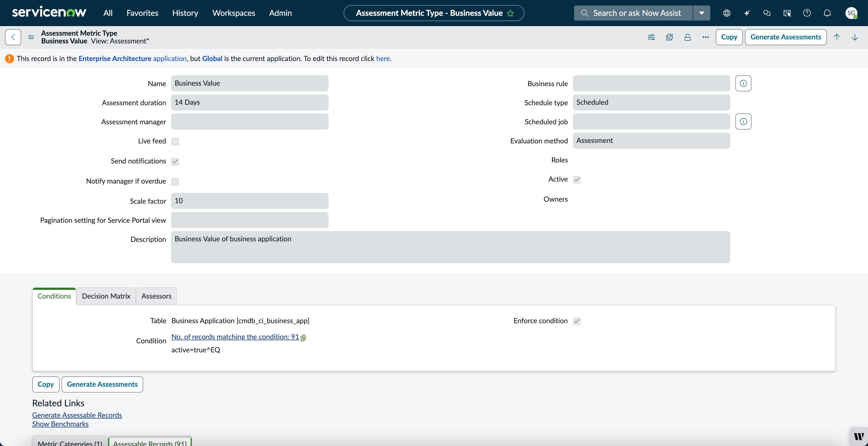Click the Search or ask Now Assist box

(633, 13)
